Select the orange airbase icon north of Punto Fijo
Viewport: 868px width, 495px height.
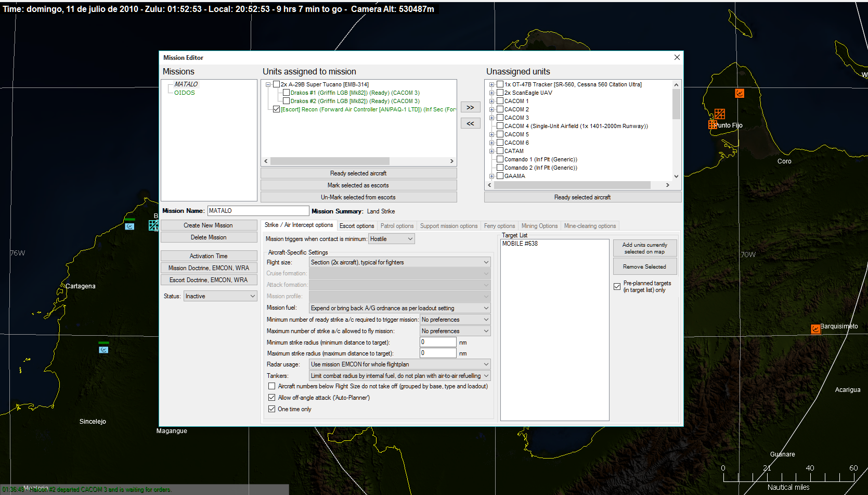pyautogui.click(x=740, y=93)
